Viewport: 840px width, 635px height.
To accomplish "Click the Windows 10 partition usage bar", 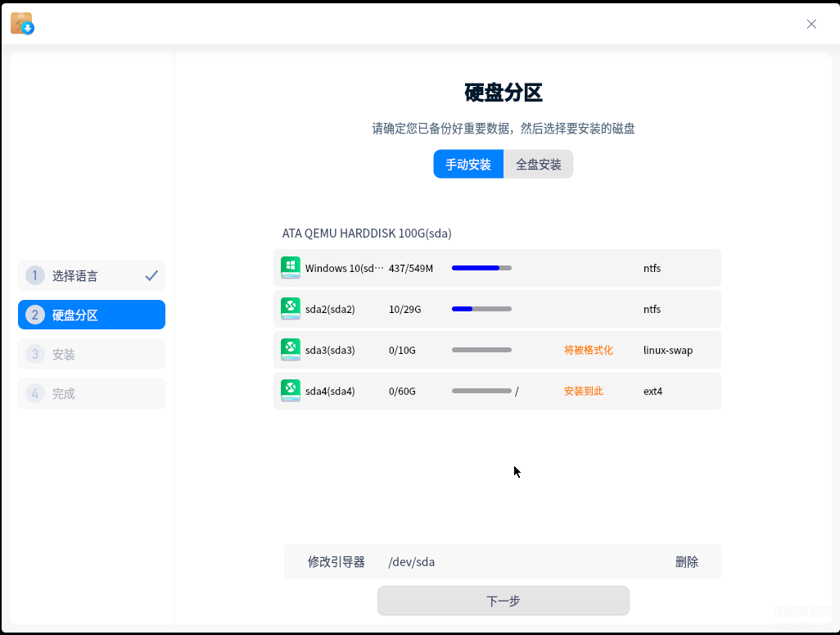I will [x=481, y=268].
